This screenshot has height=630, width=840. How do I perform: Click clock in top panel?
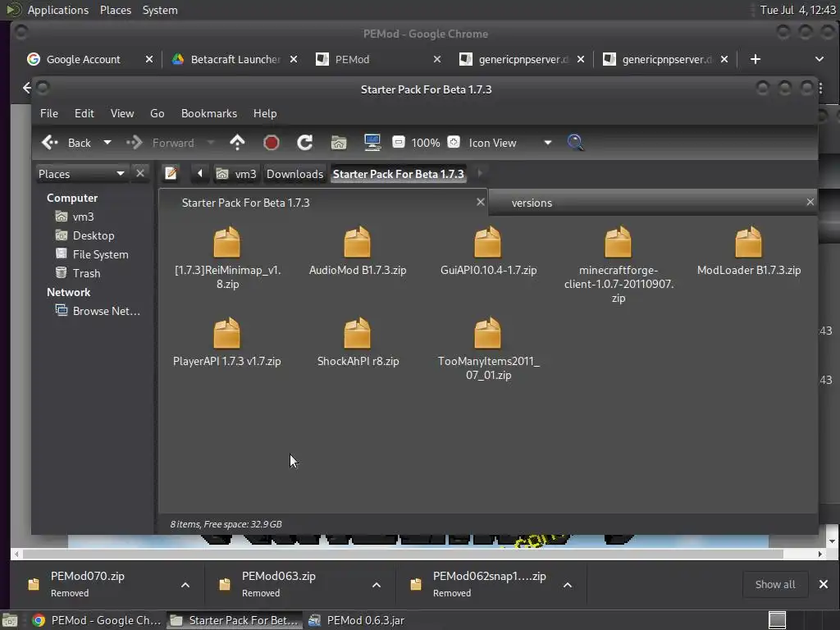coord(797,10)
